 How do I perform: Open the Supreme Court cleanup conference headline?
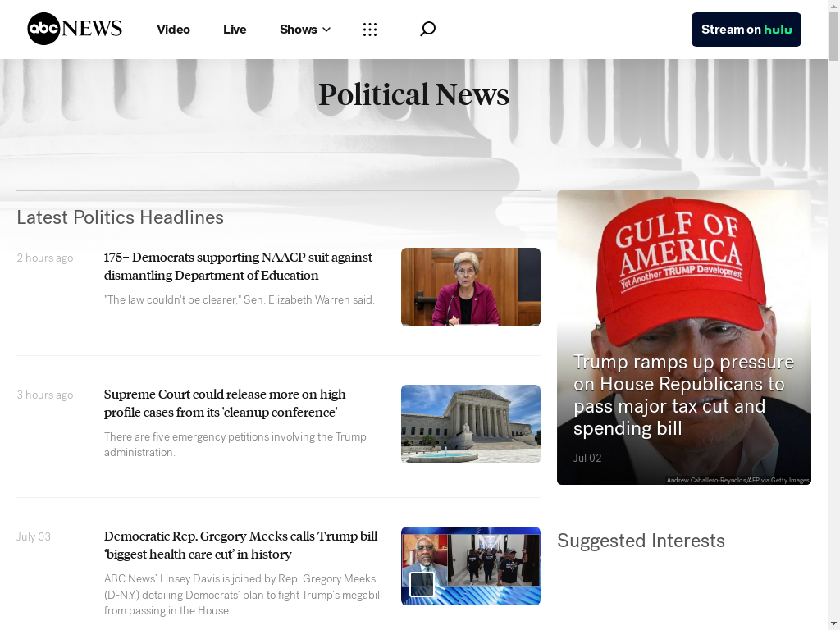tap(227, 404)
